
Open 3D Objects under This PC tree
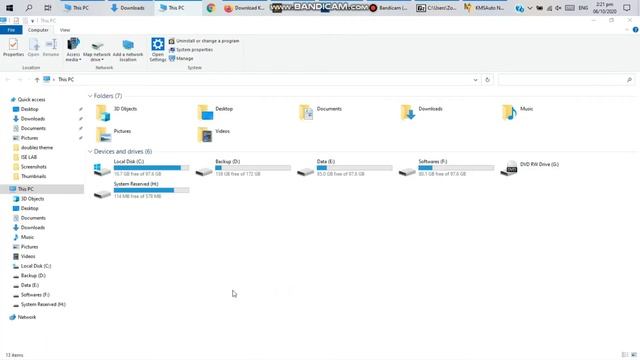[32, 199]
